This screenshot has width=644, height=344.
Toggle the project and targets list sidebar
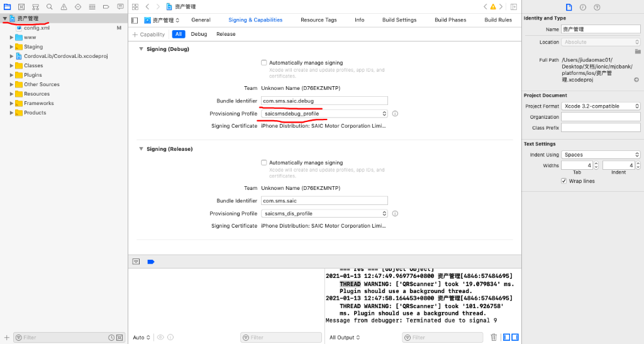[x=135, y=20]
